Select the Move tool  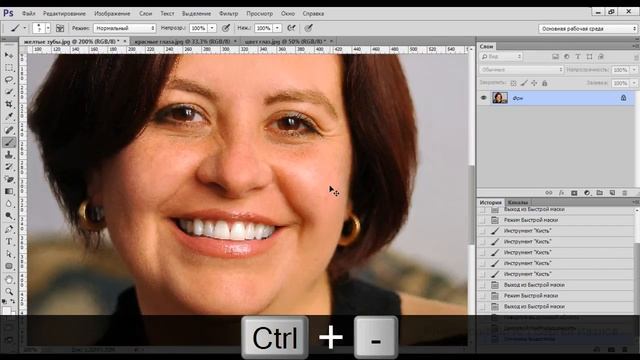coord(9,55)
